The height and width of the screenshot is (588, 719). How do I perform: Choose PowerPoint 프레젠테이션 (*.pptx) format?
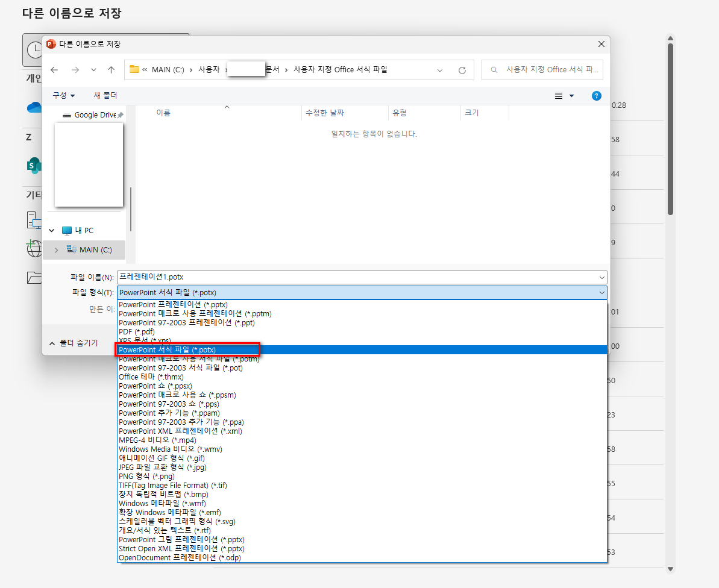(x=362, y=305)
